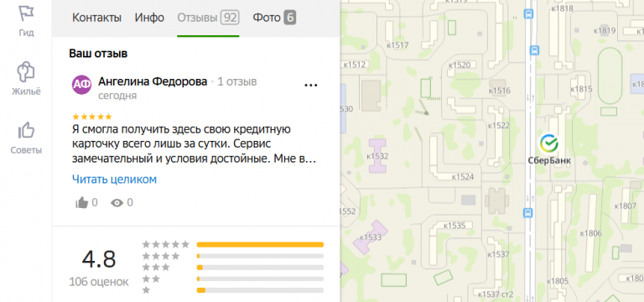Click the bus stop icon near к1818
644x302 pixels.
528,15
